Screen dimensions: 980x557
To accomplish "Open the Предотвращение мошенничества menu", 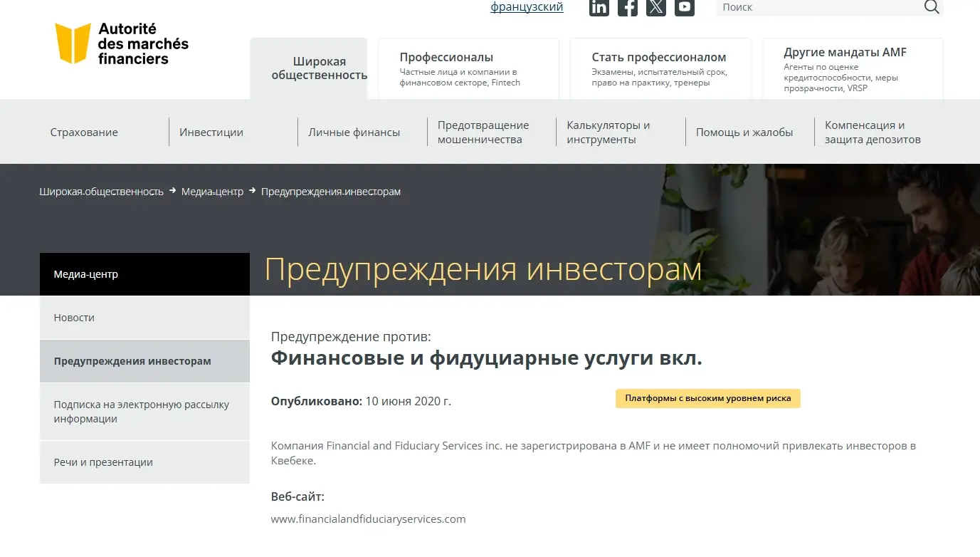I will [483, 132].
